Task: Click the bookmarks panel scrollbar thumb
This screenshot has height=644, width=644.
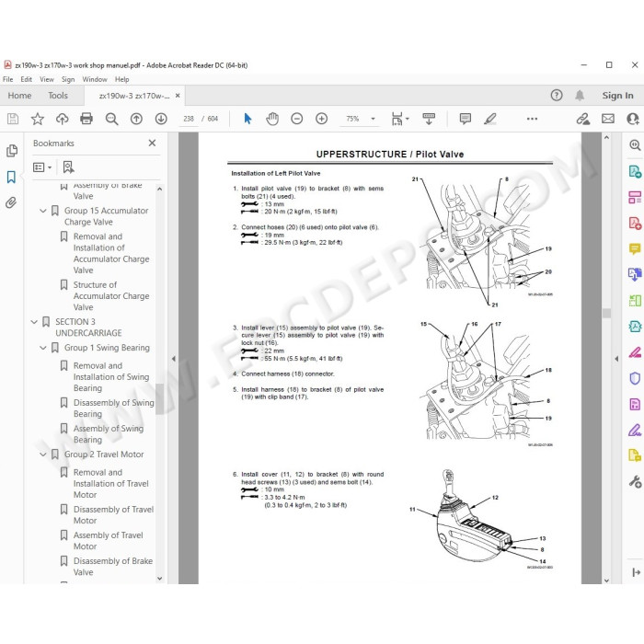Action: pyautogui.click(x=159, y=399)
